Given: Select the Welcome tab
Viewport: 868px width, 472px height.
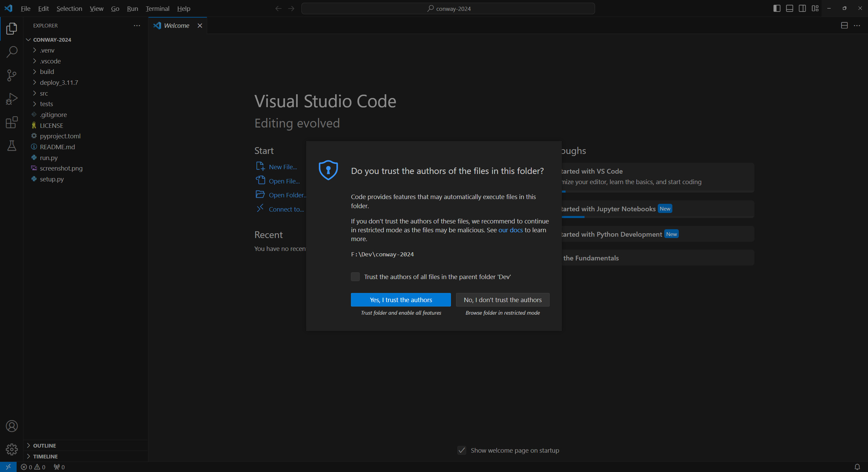Looking at the screenshot, I should click(x=176, y=25).
